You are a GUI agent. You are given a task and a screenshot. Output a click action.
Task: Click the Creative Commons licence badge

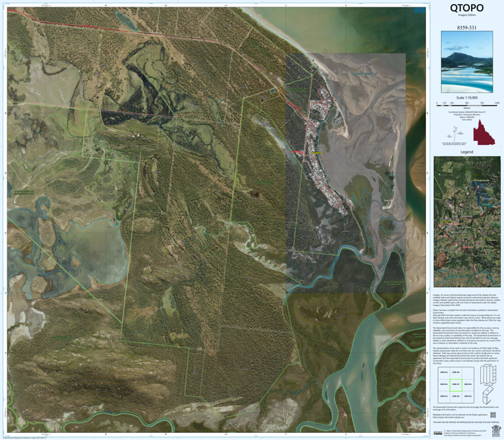pos(438,433)
